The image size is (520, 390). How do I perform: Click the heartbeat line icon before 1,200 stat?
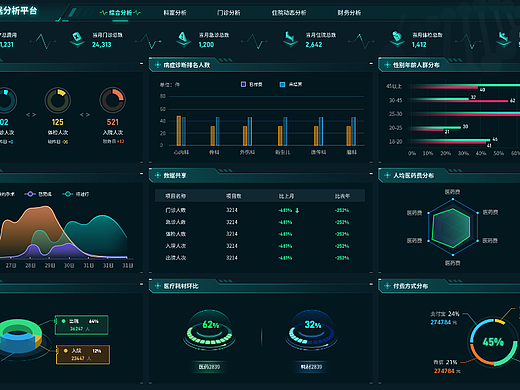(x=148, y=41)
